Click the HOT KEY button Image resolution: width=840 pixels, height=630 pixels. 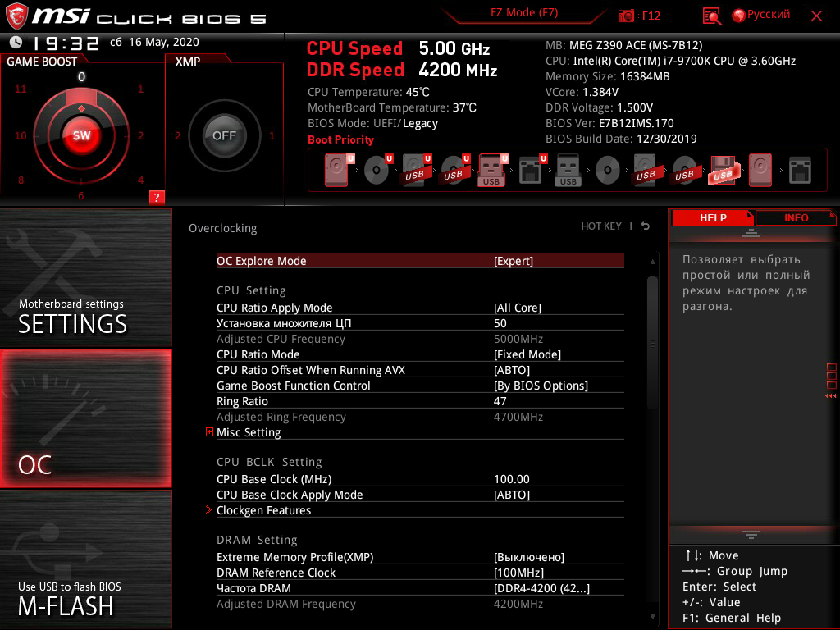point(601,226)
